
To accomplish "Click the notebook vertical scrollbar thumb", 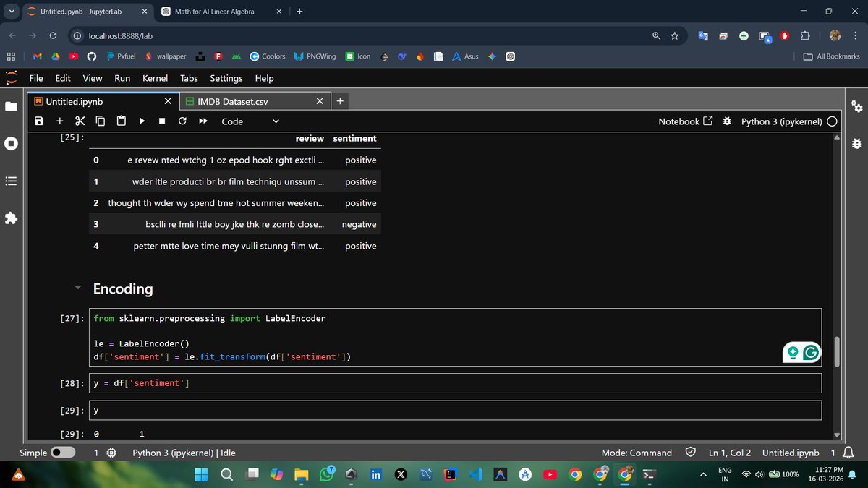I will 838,351.
